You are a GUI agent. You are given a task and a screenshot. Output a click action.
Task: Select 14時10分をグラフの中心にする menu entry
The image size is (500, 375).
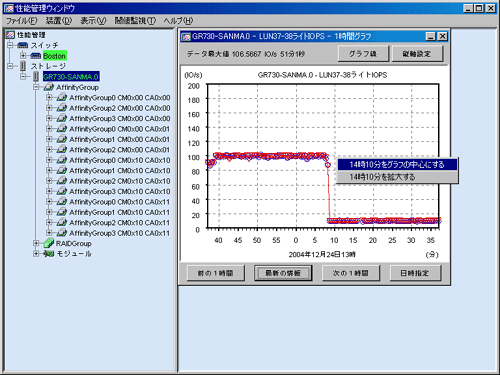point(397,164)
